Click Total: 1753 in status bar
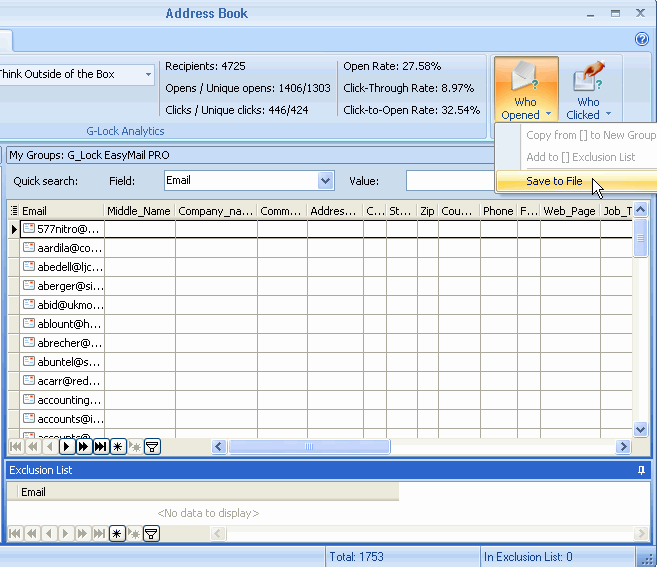This screenshot has width=657, height=567. coord(357,557)
